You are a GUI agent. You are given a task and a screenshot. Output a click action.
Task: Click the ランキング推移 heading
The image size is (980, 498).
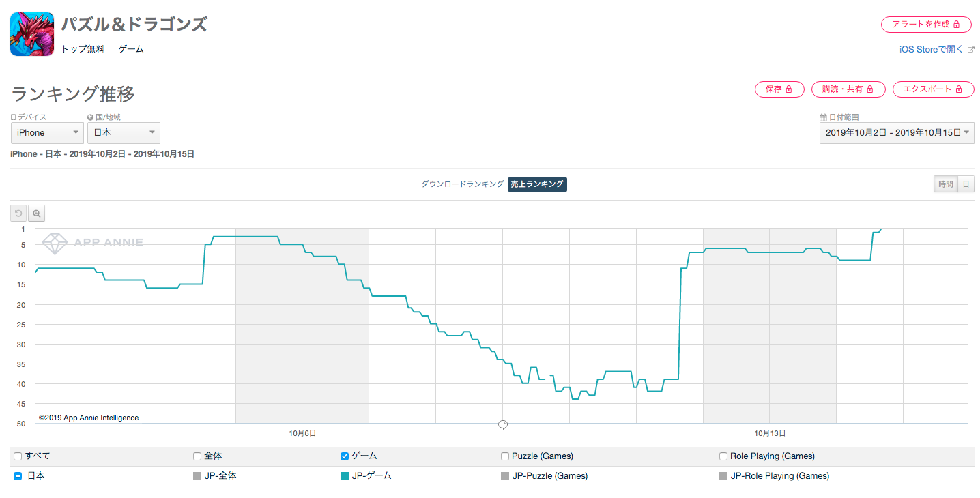coord(73,93)
